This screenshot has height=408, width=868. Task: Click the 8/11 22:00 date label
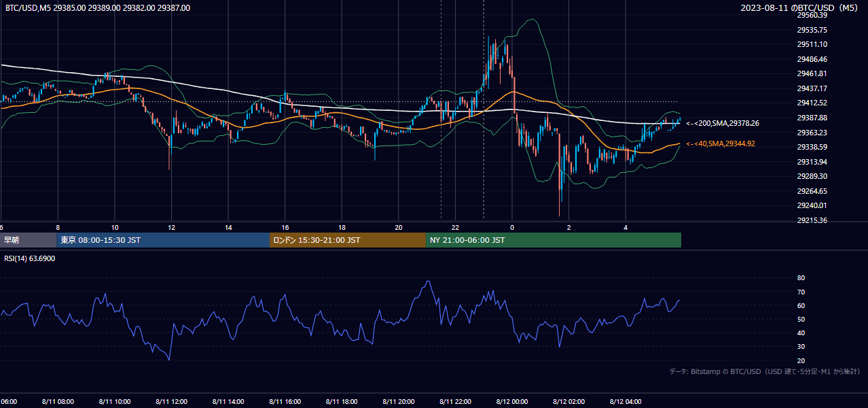click(x=456, y=402)
